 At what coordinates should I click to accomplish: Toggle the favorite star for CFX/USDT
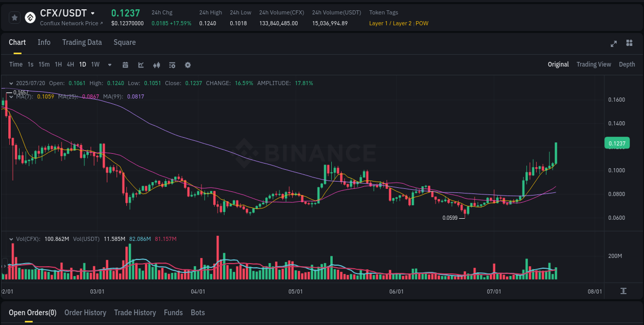(x=14, y=17)
